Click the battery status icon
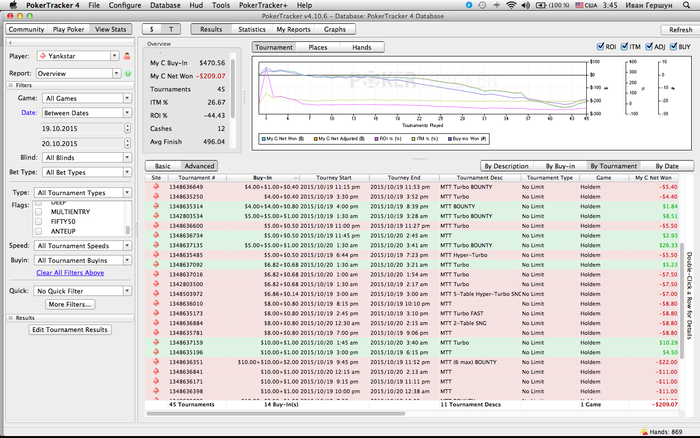700x438 pixels. tap(541, 5)
